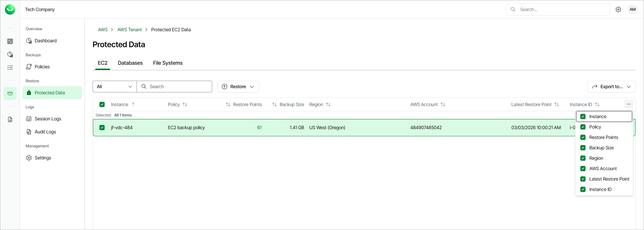Click the 61 restore points link
644x230 pixels.
259,128
